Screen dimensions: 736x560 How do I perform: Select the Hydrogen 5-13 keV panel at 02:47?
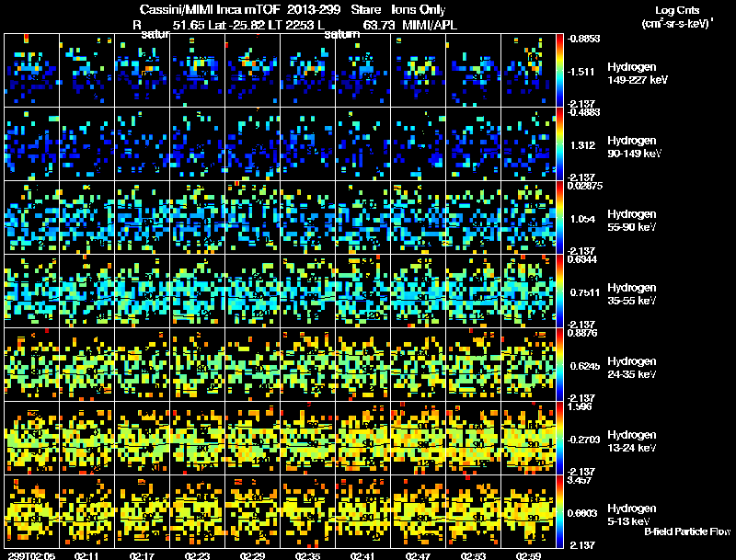(419, 512)
